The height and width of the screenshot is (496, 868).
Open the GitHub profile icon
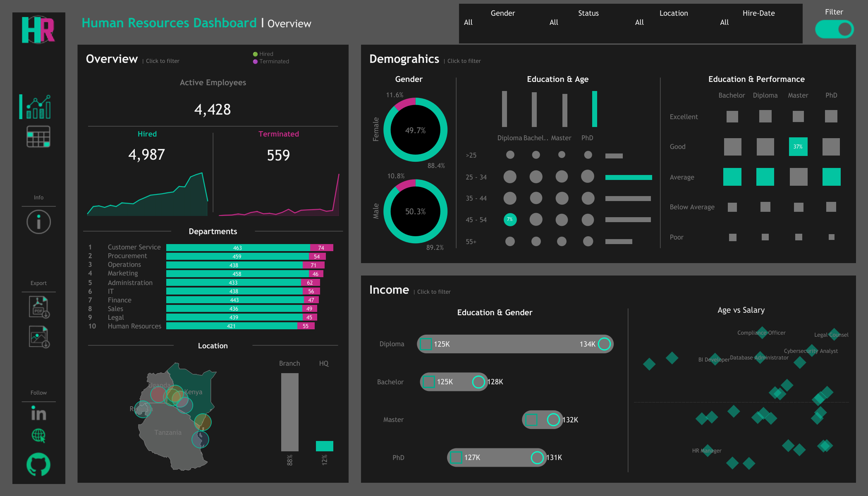(x=38, y=465)
